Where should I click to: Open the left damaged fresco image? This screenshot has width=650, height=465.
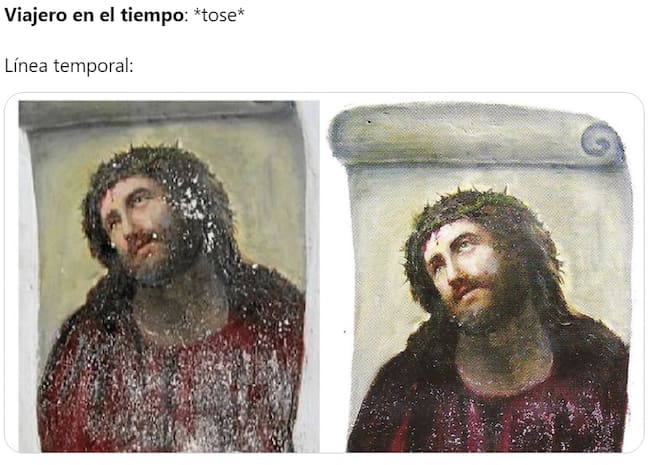(x=169, y=276)
